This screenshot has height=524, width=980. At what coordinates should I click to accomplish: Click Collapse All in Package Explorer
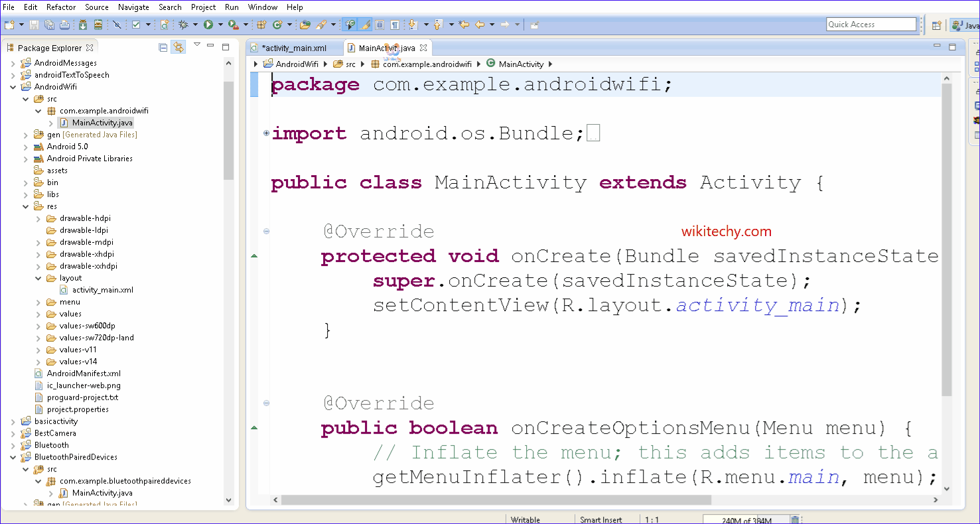(163, 47)
